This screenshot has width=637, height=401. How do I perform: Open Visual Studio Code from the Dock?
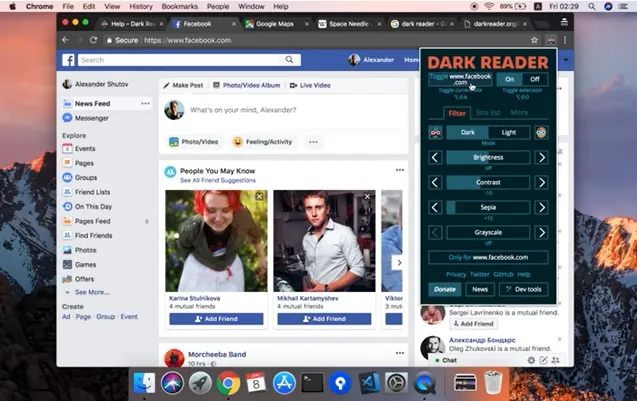[369, 383]
